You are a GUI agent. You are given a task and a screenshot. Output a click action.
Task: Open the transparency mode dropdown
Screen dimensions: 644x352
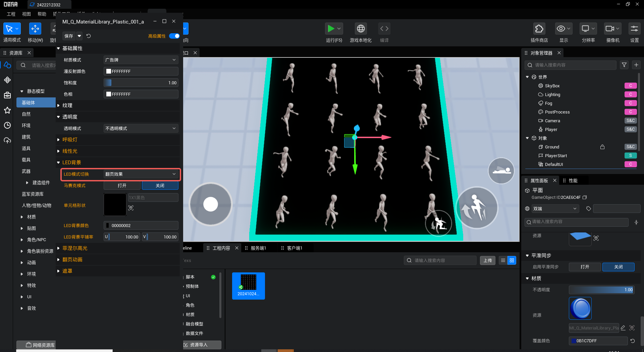141,128
